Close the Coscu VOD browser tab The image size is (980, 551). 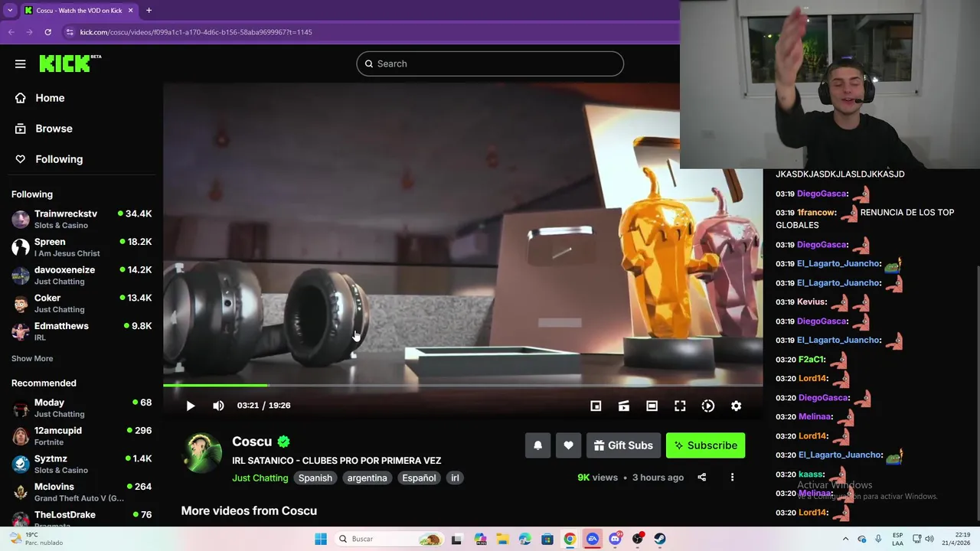click(x=130, y=10)
